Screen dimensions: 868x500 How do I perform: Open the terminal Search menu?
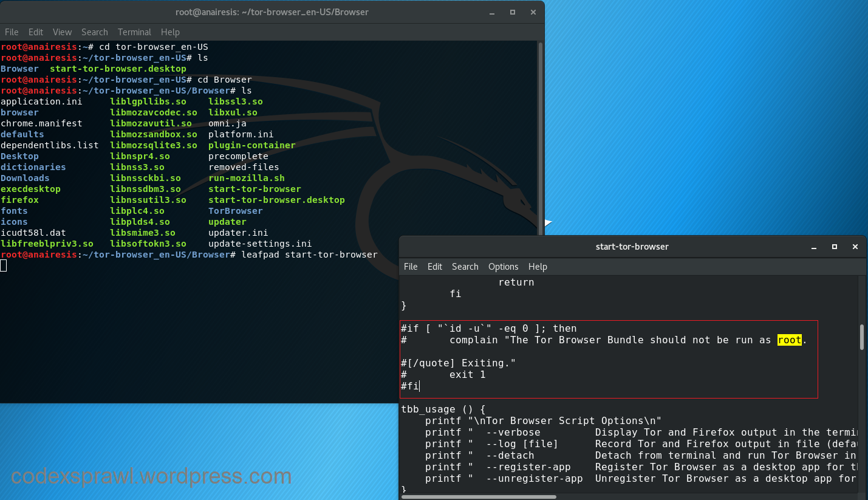(x=94, y=32)
